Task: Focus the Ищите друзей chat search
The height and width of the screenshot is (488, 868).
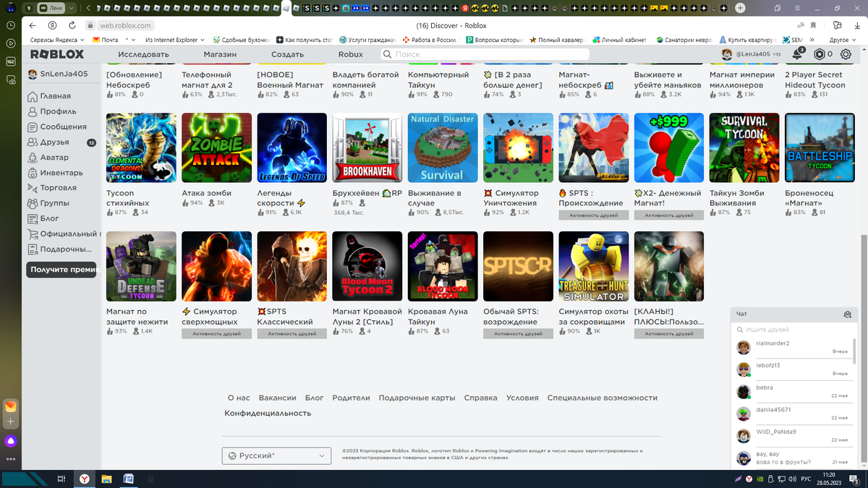Action: [x=792, y=330]
